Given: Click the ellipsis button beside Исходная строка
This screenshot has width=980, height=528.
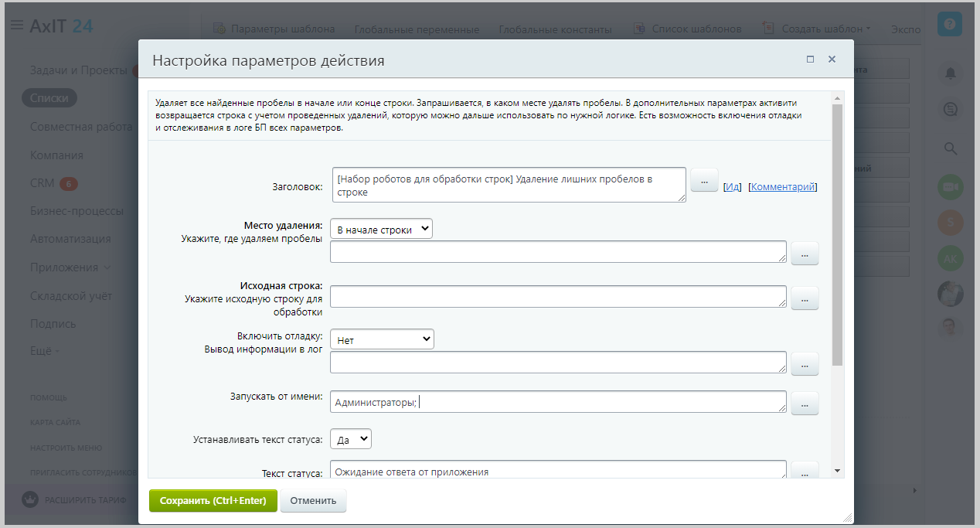Looking at the screenshot, I should pos(805,298).
